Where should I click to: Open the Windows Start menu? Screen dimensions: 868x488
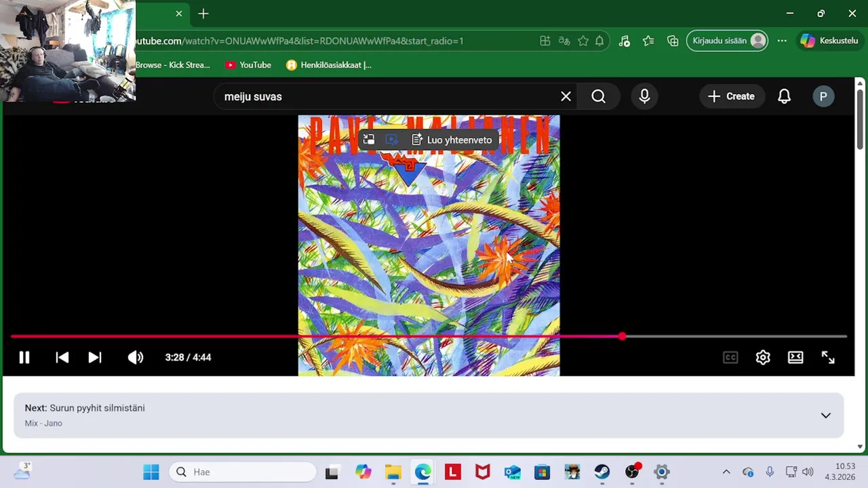[151, 472]
